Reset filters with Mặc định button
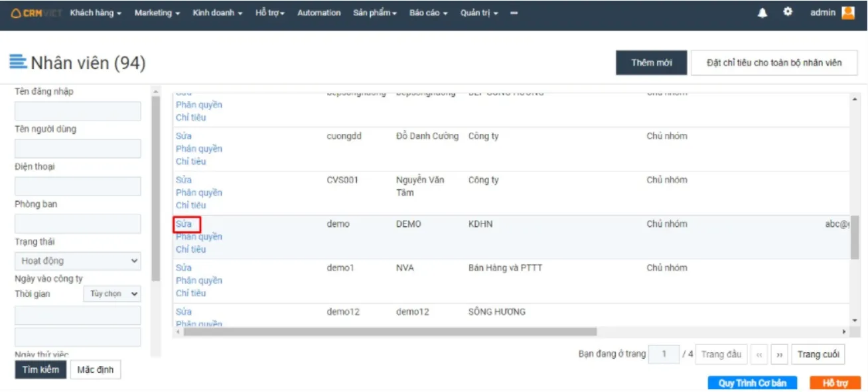The height and width of the screenshot is (392, 868). pyautogui.click(x=96, y=369)
